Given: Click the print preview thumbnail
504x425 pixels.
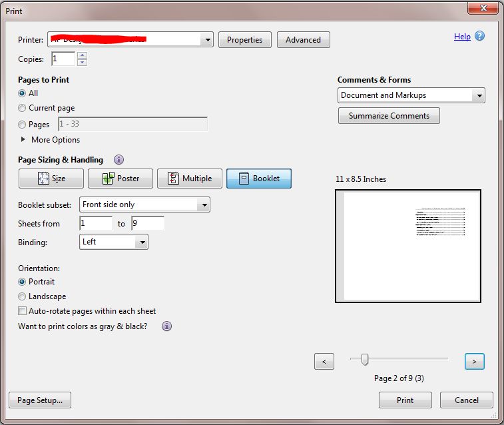Looking at the screenshot, I should click(408, 246).
